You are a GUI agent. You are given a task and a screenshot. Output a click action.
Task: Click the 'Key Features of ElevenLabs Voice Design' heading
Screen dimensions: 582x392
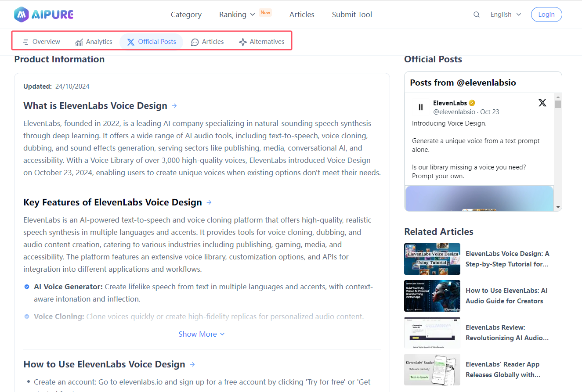[112, 202]
